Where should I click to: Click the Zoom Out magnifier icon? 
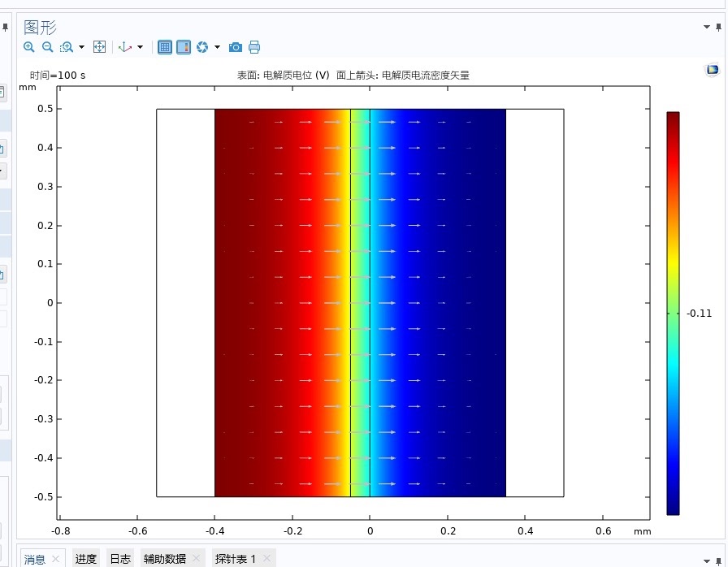click(47, 47)
